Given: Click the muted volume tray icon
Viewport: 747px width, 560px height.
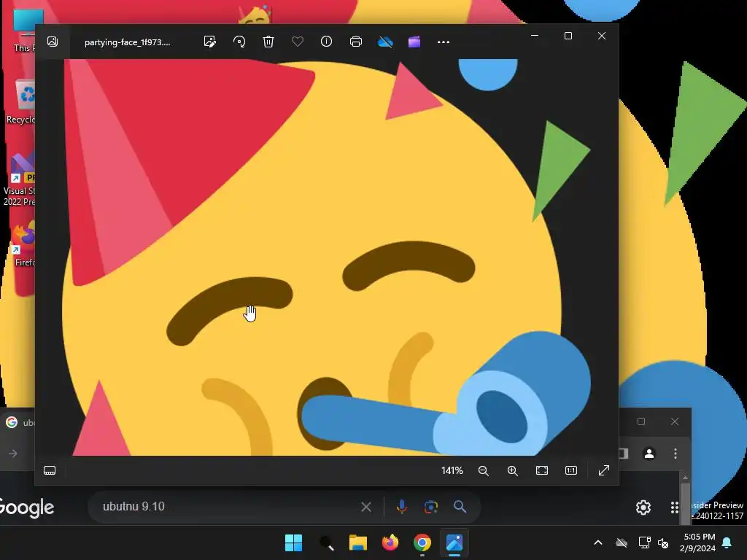Looking at the screenshot, I should pos(663,542).
